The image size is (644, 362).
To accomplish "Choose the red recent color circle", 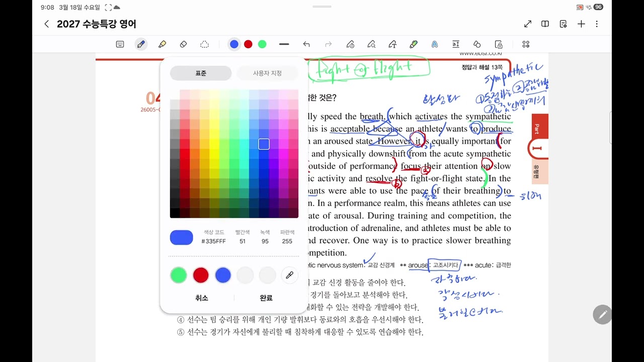I will pos(201,275).
